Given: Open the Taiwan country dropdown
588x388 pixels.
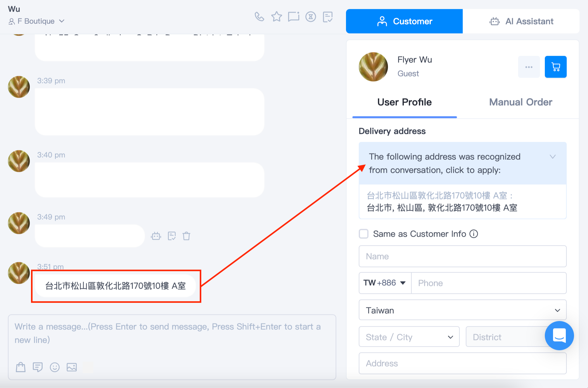Looking at the screenshot, I should coord(462,310).
